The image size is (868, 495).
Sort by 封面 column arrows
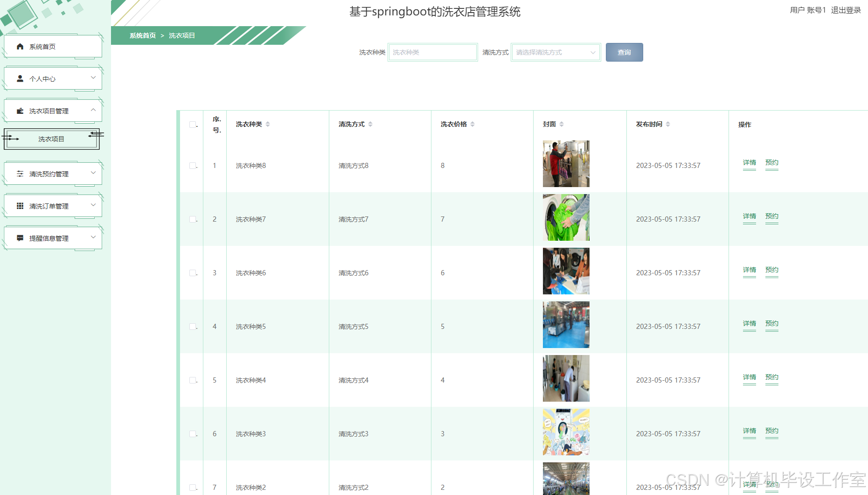pyautogui.click(x=562, y=124)
